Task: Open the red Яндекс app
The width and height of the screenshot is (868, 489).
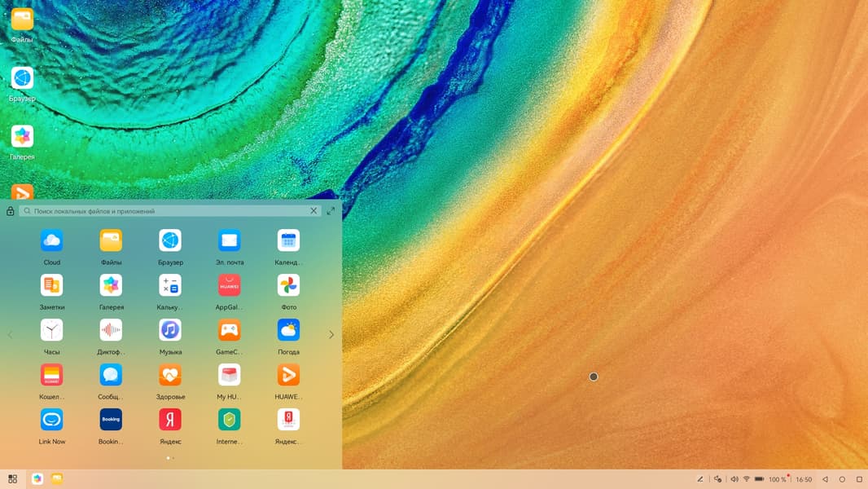Action: click(x=170, y=421)
